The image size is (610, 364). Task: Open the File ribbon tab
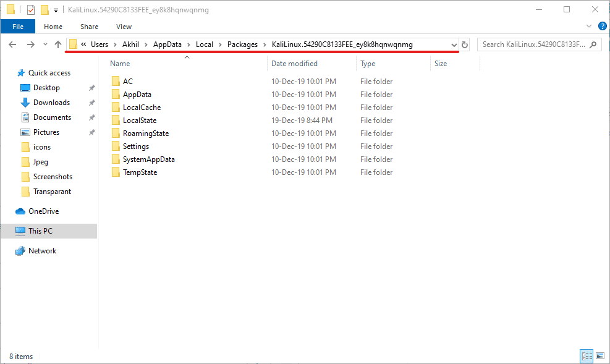click(18, 27)
